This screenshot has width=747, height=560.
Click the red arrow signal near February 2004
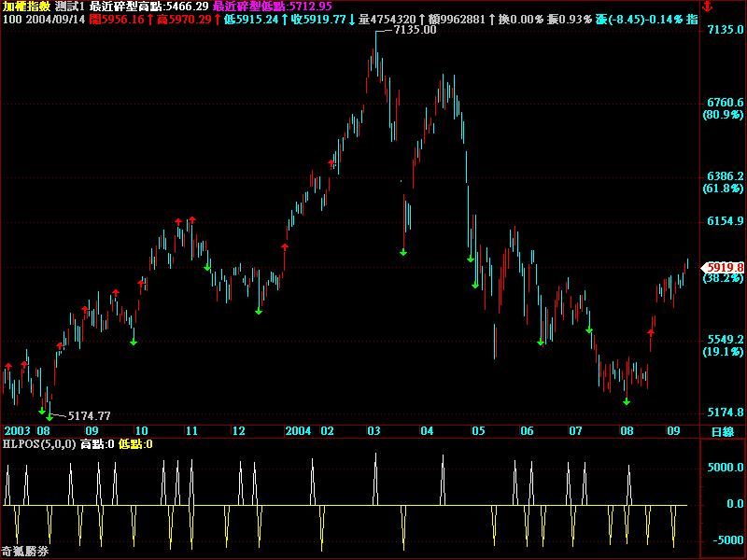point(331,163)
